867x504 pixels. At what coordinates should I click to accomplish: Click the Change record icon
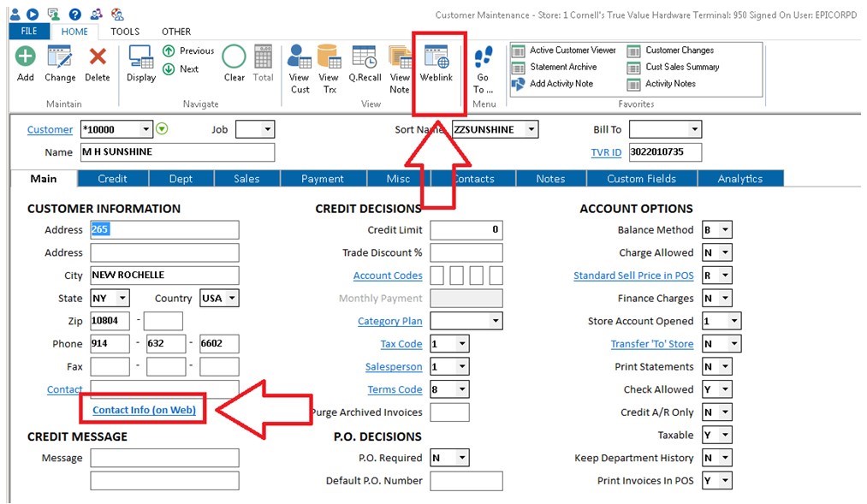[60, 57]
